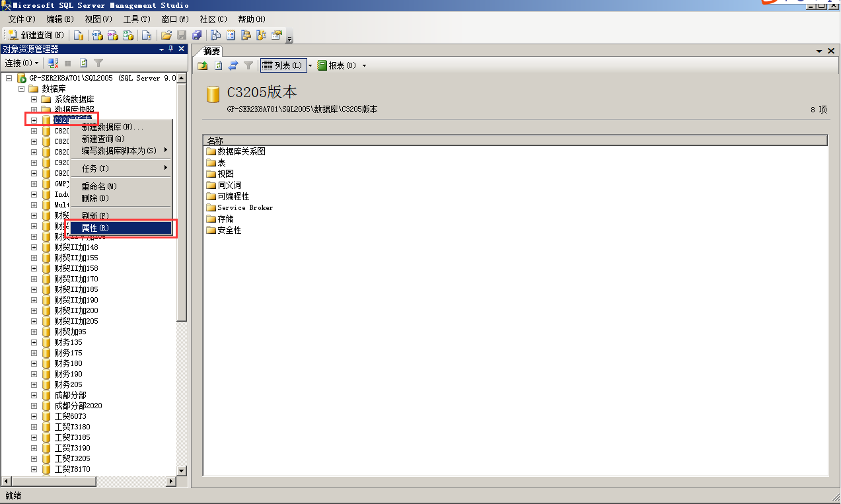Screen dimensions: 841x504
Task: Click the Save floppy disk icon
Action: 182,35
